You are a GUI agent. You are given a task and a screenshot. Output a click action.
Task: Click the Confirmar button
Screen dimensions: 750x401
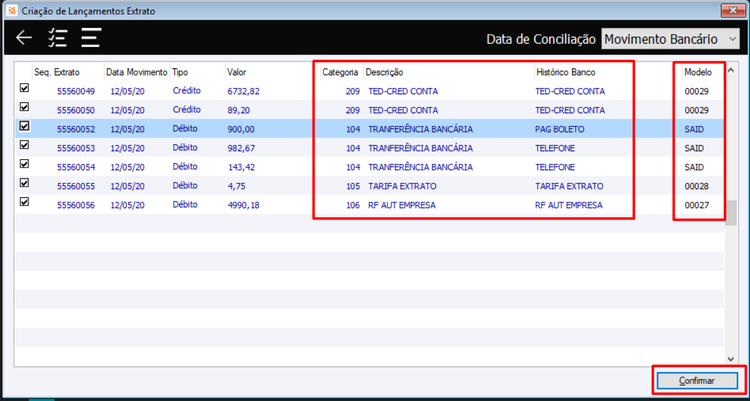pos(697,381)
